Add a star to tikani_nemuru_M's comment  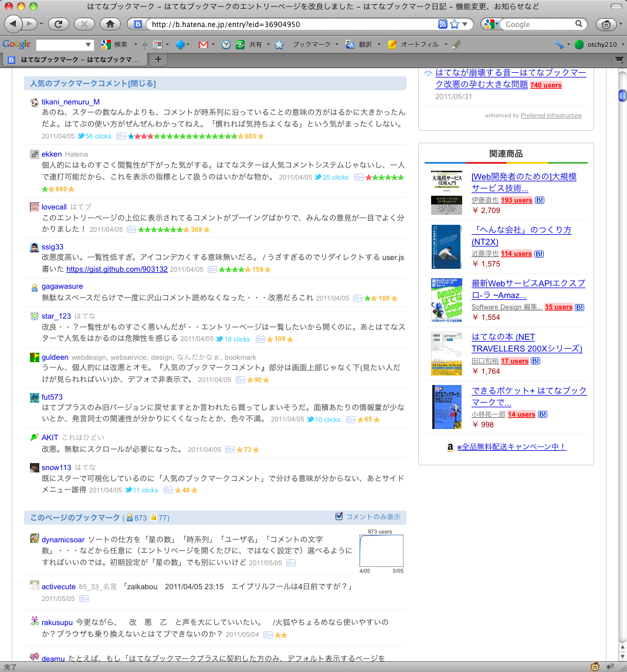tap(121, 136)
